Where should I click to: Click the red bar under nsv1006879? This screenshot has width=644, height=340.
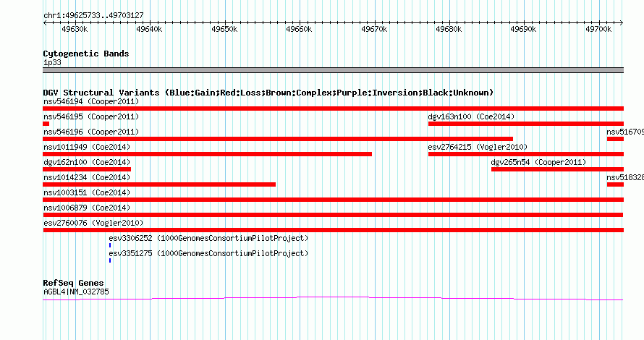[x=333, y=215]
